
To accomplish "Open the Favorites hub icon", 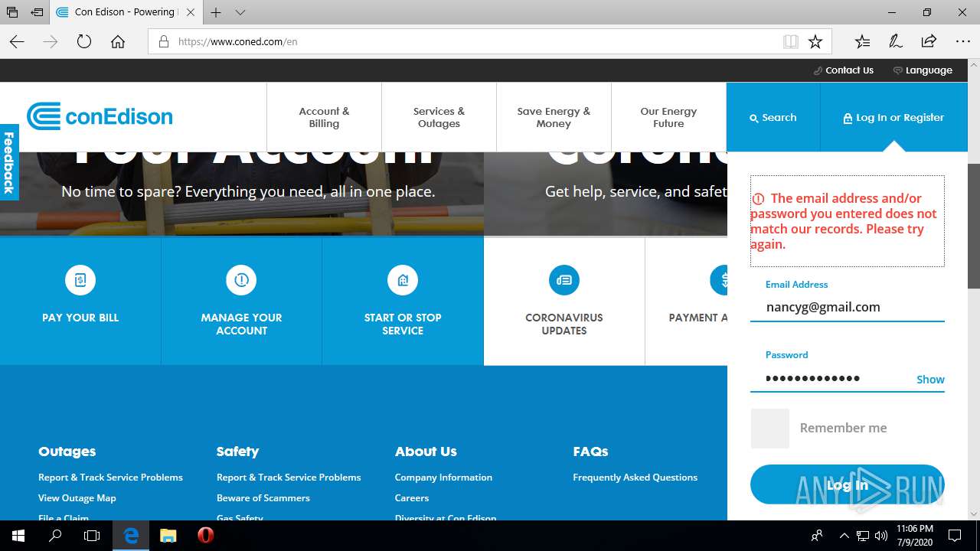I will pos(862,42).
